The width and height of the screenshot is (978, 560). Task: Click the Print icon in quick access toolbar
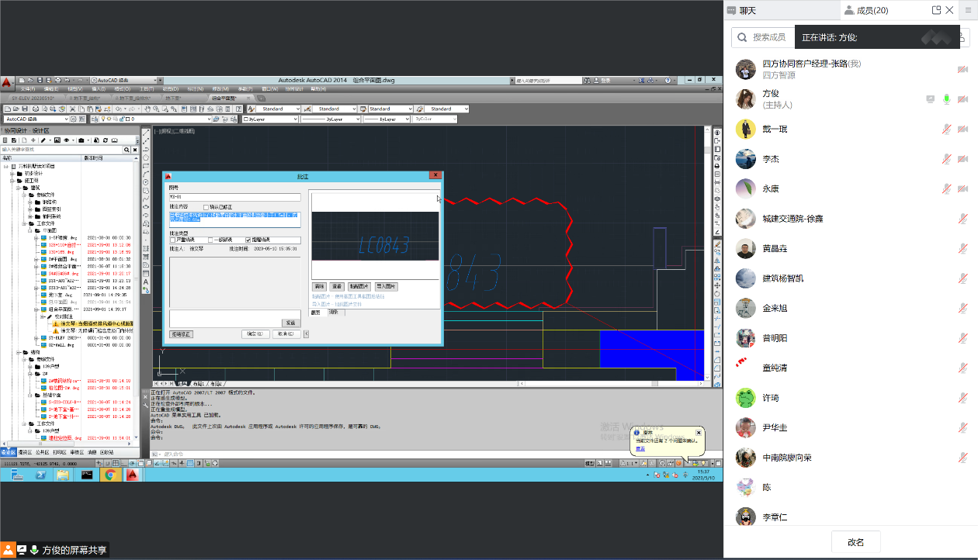click(x=57, y=80)
